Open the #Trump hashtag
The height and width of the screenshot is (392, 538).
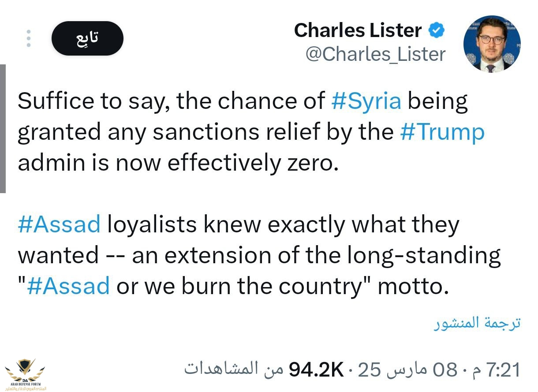click(442, 132)
